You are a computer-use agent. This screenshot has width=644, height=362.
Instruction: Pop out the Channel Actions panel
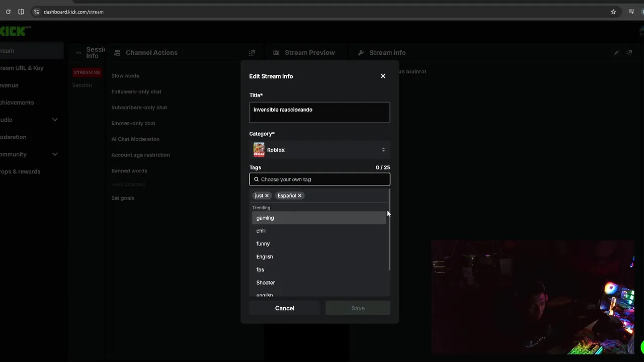tap(252, 53)
